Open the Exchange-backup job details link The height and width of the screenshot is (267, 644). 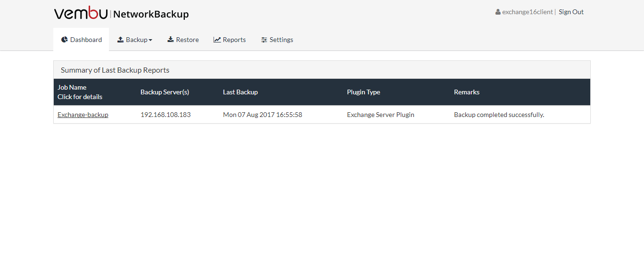[x=83, y=115]
